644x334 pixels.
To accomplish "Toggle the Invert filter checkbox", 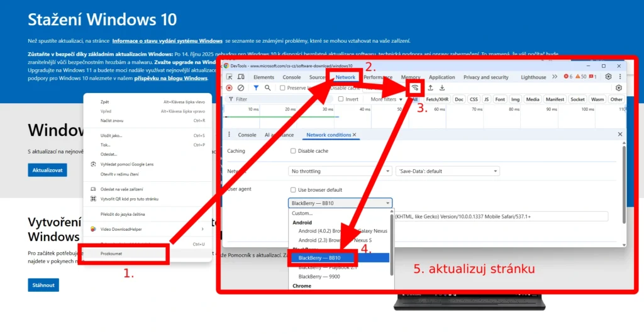I will 341,99.
